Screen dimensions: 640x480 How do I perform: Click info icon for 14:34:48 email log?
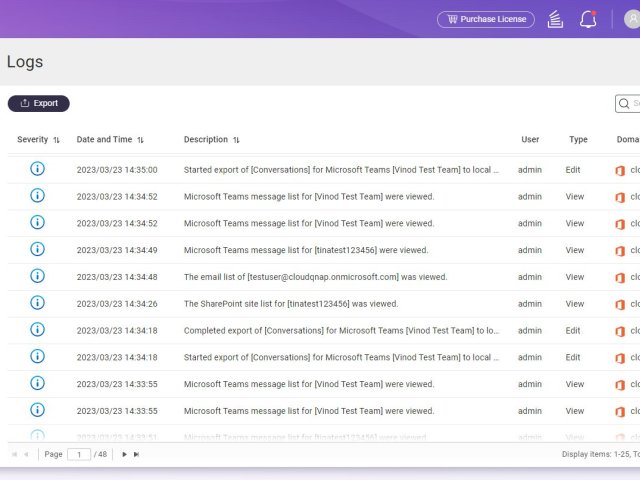[37, 276]
